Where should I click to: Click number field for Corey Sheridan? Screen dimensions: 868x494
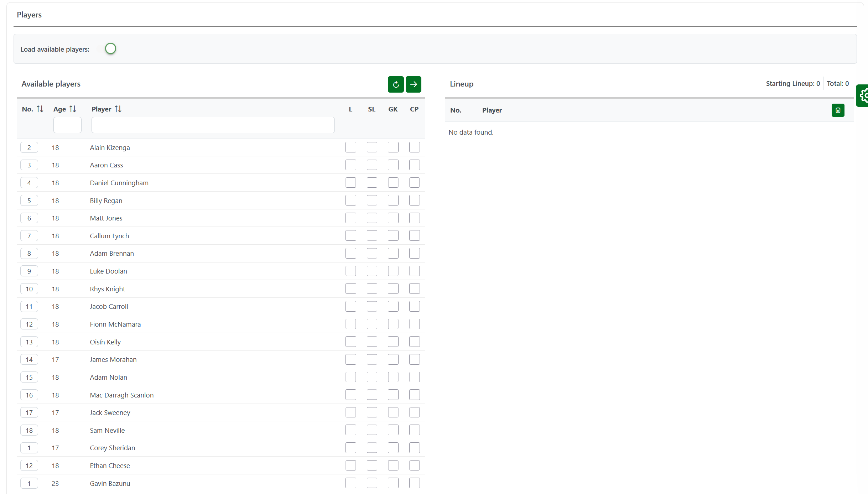[29, 448]
